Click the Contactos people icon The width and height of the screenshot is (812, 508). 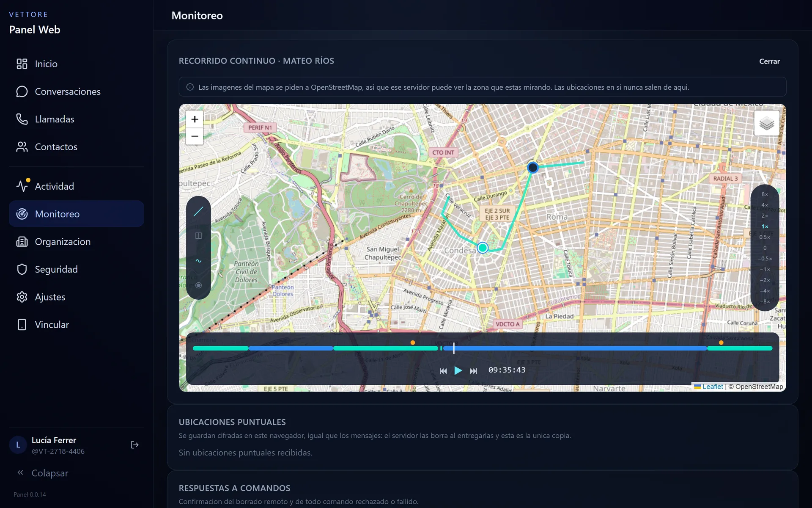(x=22, y=147)
